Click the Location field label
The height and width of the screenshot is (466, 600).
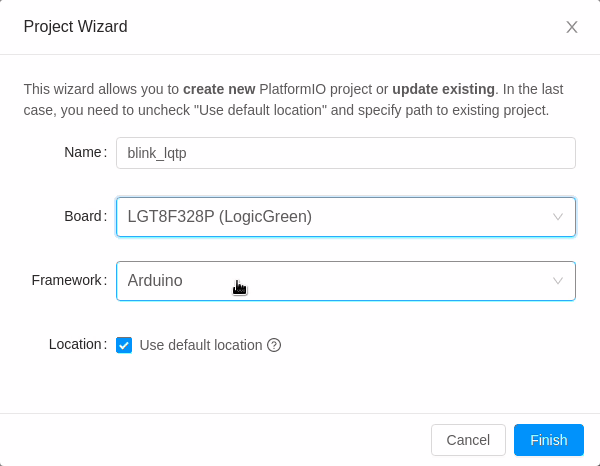click(76, 344)
